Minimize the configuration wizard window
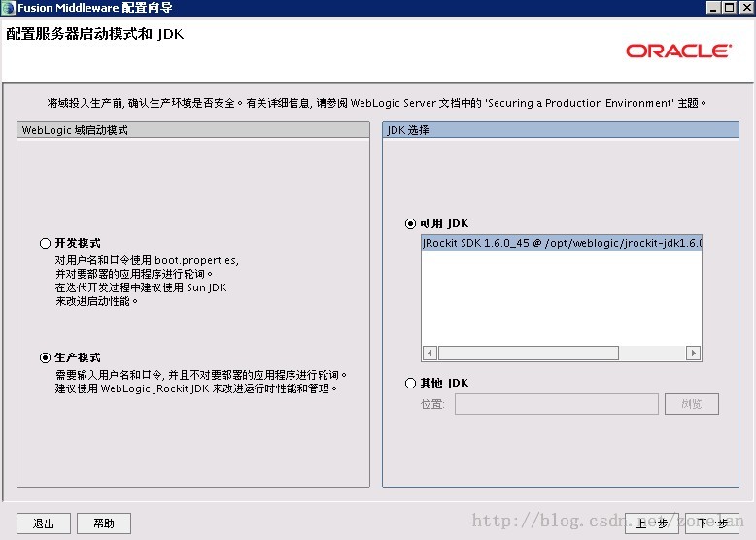This screenshot has width=756, height=540. coord(713,7)
